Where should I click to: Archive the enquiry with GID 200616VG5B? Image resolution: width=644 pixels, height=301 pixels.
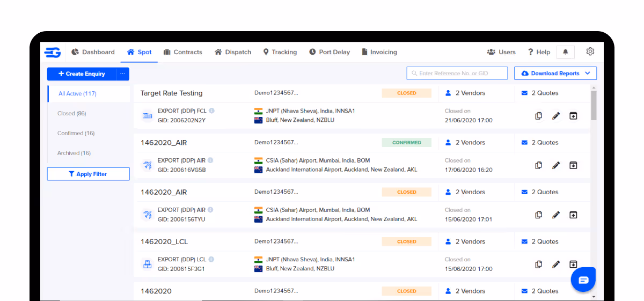(x=573, y=165)
